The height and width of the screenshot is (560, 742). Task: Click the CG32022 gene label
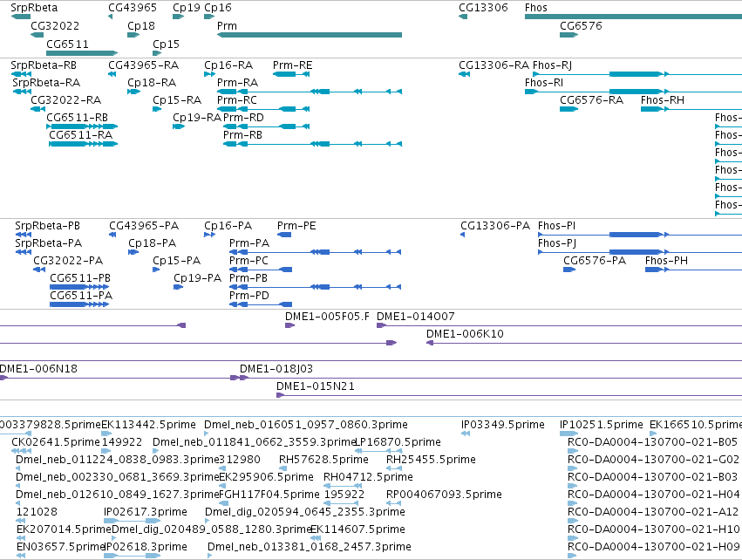pos(55,26)
